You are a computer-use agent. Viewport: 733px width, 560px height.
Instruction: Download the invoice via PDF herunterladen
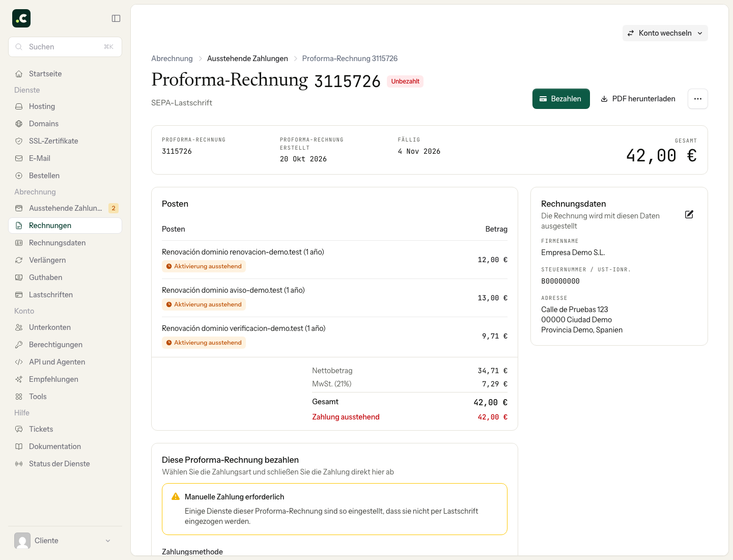click(638, 99)
